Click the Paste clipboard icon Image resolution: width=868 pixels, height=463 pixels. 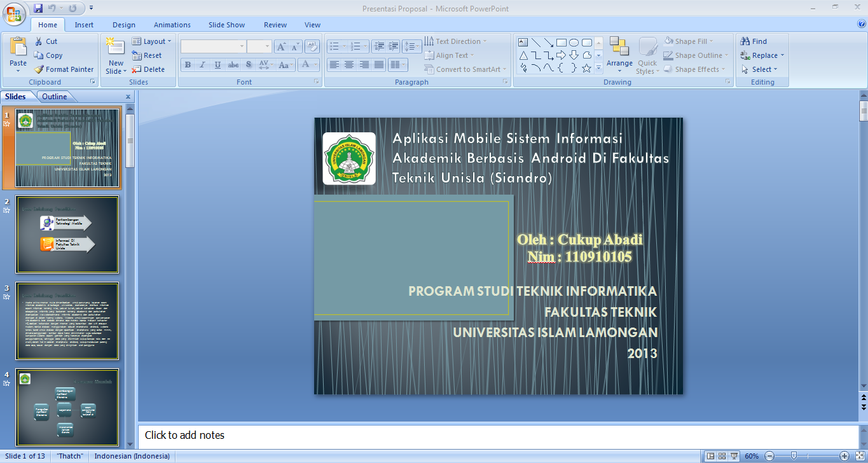coord(18,48)
